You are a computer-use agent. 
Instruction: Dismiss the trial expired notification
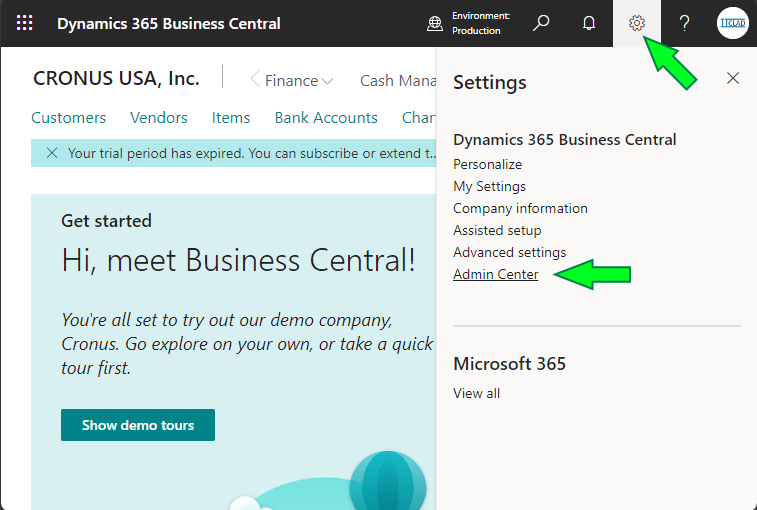coord(52,153)
